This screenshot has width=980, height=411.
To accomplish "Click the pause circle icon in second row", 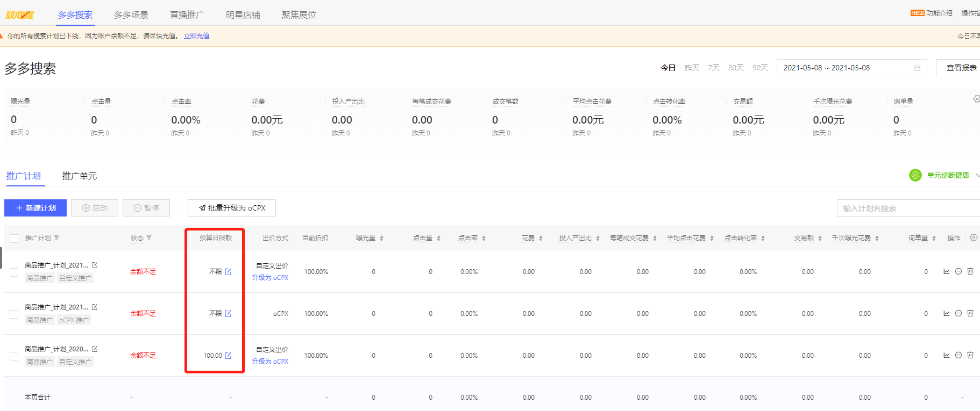I will click(958, 313).
